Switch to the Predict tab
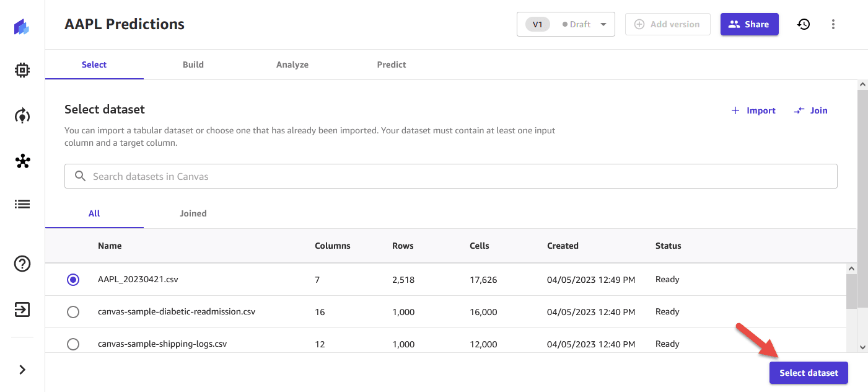The height and width of the screenshot is (392, 868). 392,65
